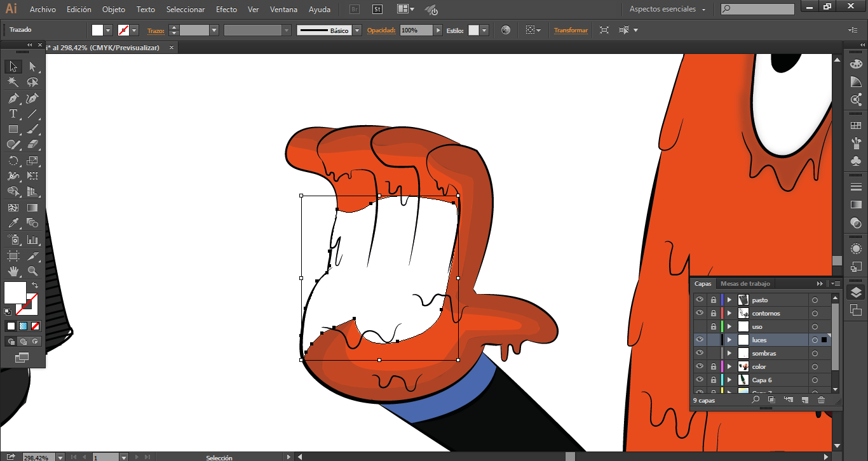Image resolution: width=868 pixels, height=461 pixels.
Task: Open Adobe Bridge from the menu bar
Action: (x=355, y=10)
